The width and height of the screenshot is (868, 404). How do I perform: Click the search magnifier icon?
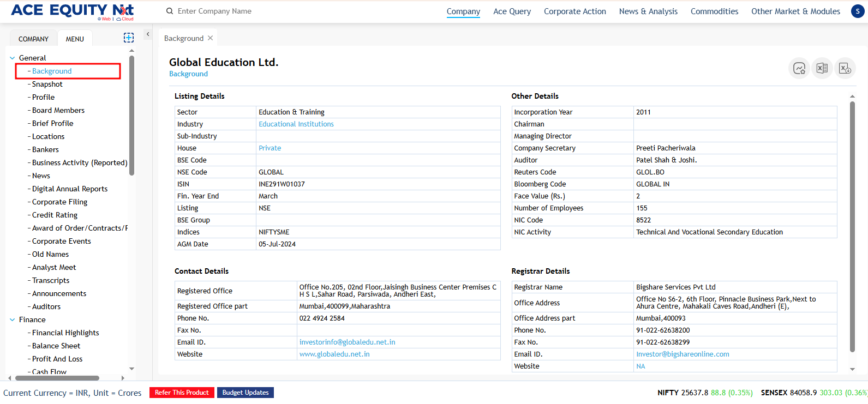(x=170, y=11)
